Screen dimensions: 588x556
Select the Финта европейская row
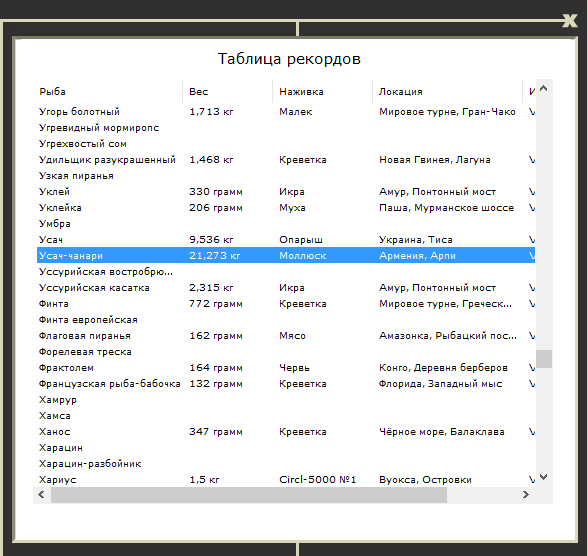[x=286, y=320]
